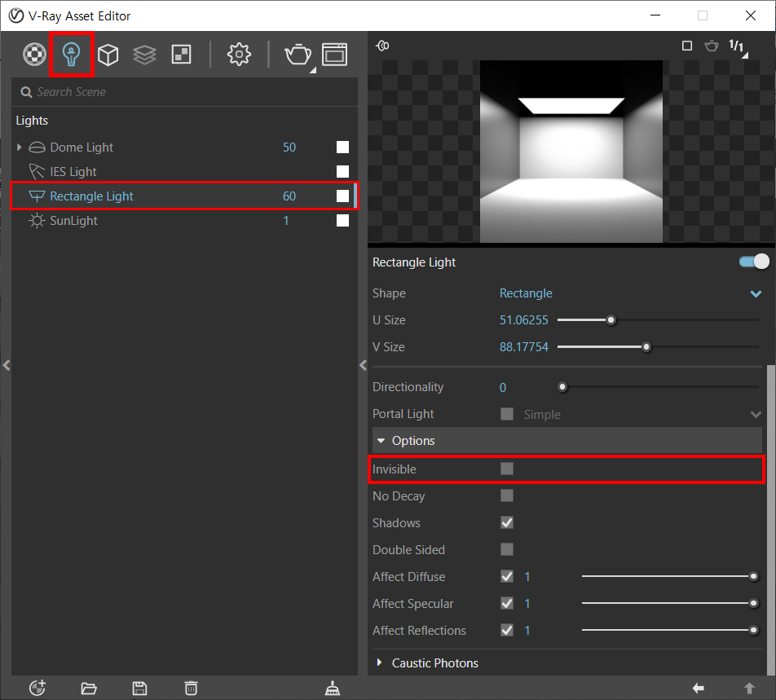The height and width of the screenshot is (700, 776).
Task: Click the U Size slider handle
Action: [611, 320]
